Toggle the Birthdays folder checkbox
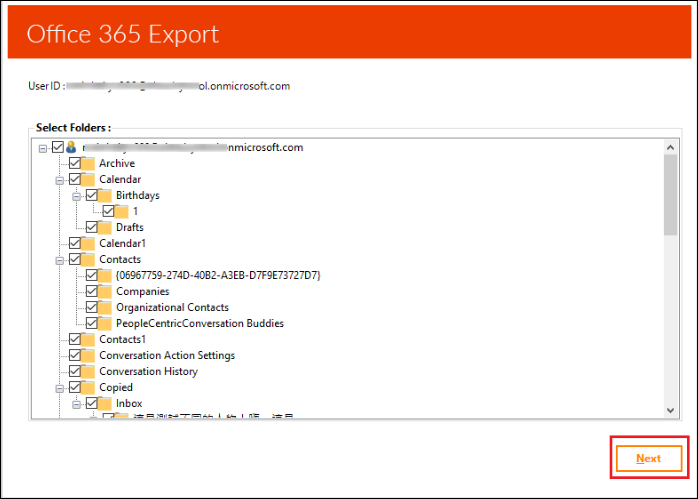698x499 pixels. 92,195
